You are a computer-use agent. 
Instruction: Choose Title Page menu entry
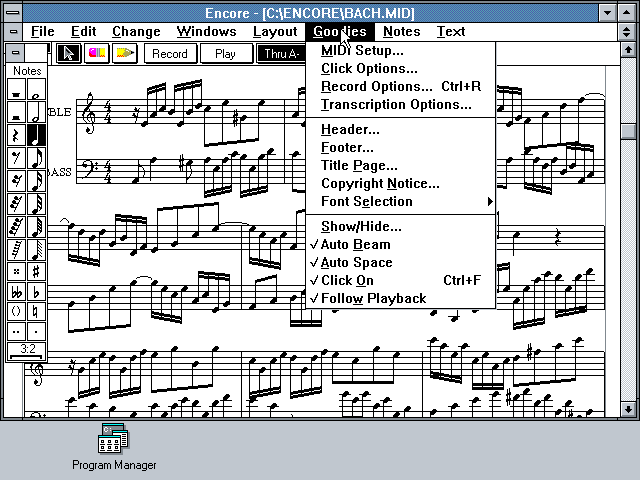[x=400, y=165]
